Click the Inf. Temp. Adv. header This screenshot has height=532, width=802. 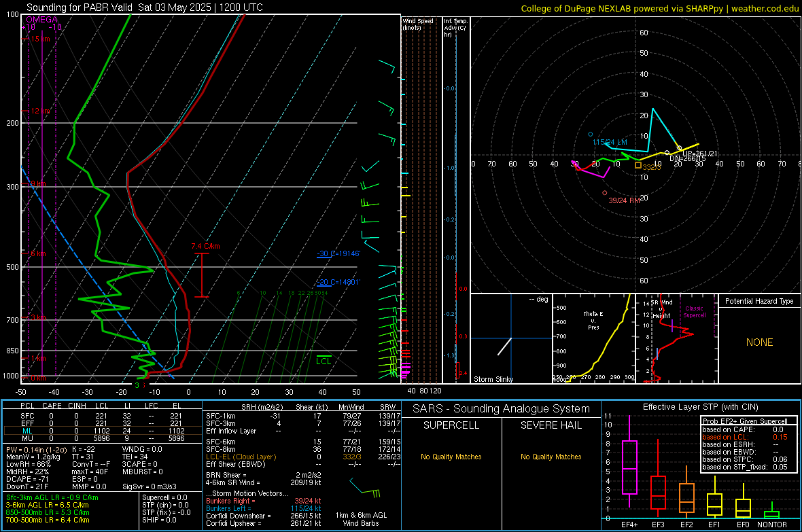[455, 27]
